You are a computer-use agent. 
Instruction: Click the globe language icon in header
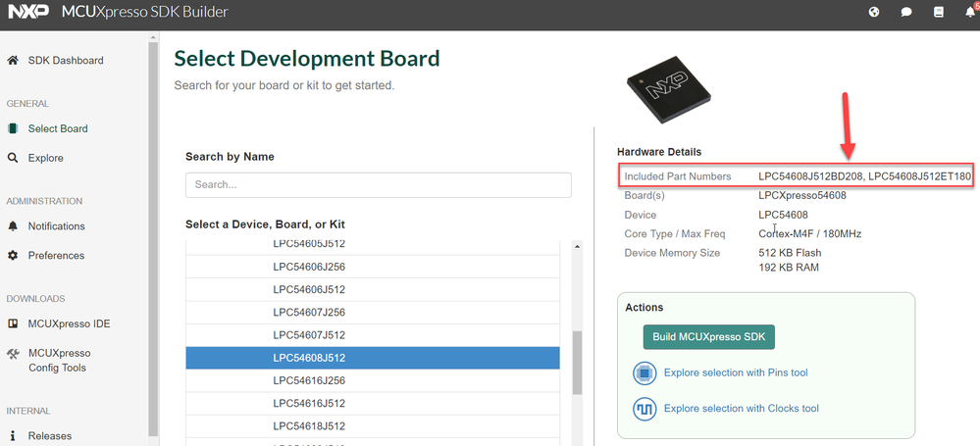click(874, 12)
